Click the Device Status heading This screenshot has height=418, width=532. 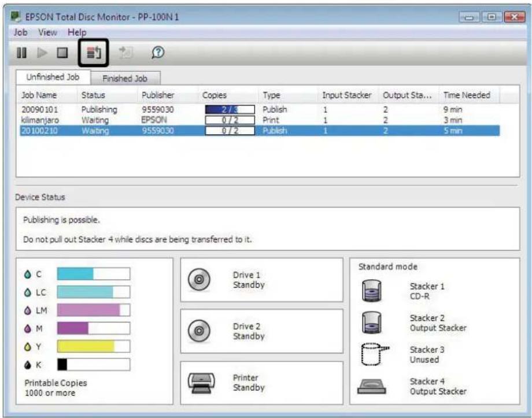(x=40, y=197)
